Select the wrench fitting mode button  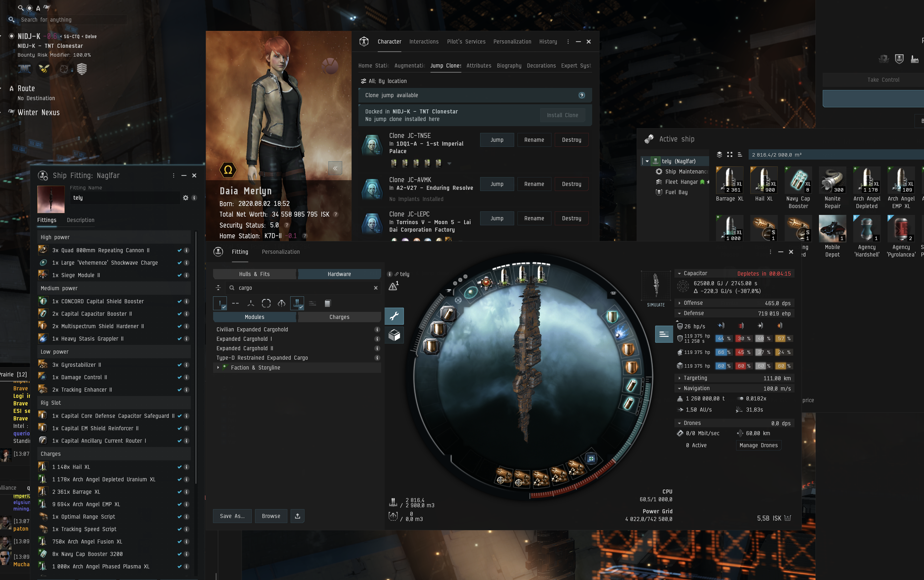[x=394, y=316]
